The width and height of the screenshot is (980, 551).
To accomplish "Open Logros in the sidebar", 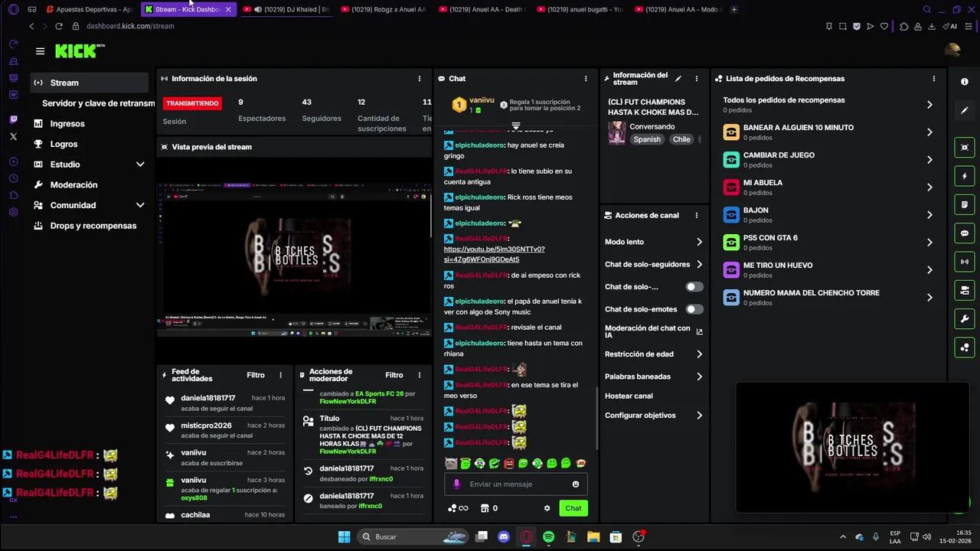I will click(x=90, y=144).
